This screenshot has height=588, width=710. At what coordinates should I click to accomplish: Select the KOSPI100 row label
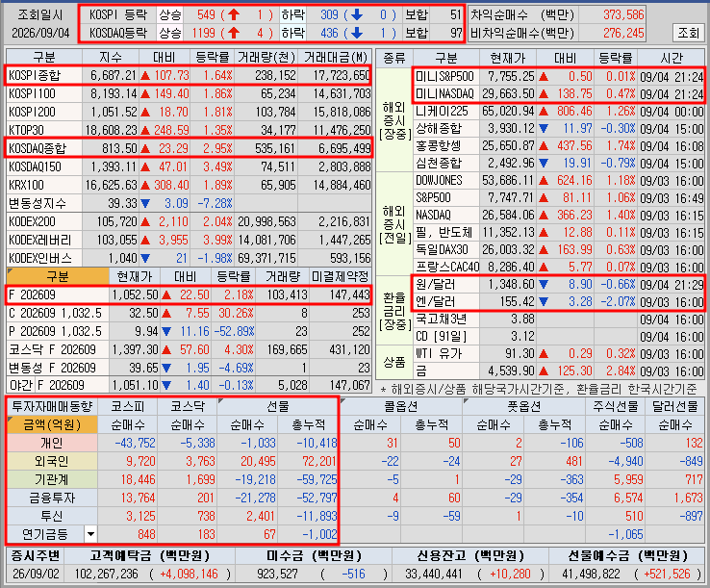[x=44, y=93]
